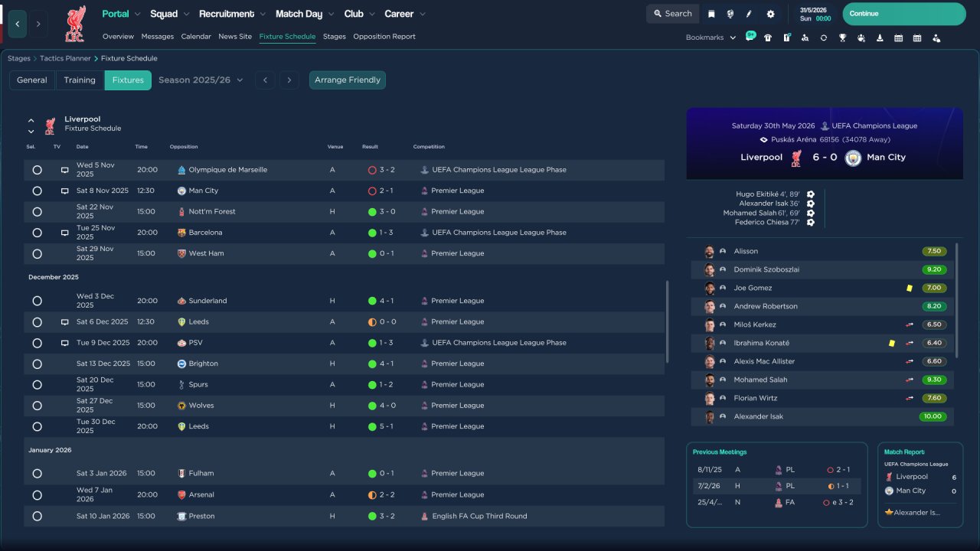Click the Arrange Friendly button
Screen dimensions: 980x551
click(348, 80)
